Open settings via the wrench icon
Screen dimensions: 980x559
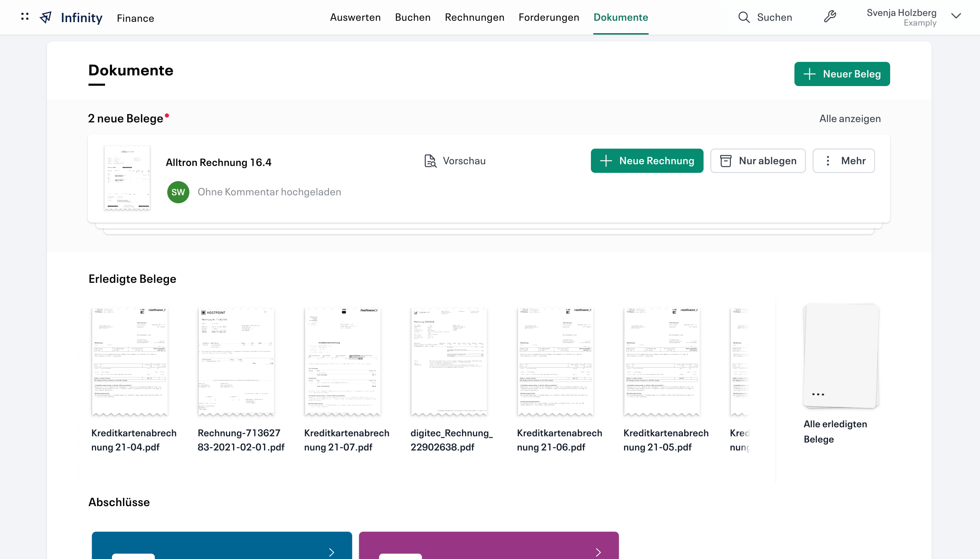[830, 17]
